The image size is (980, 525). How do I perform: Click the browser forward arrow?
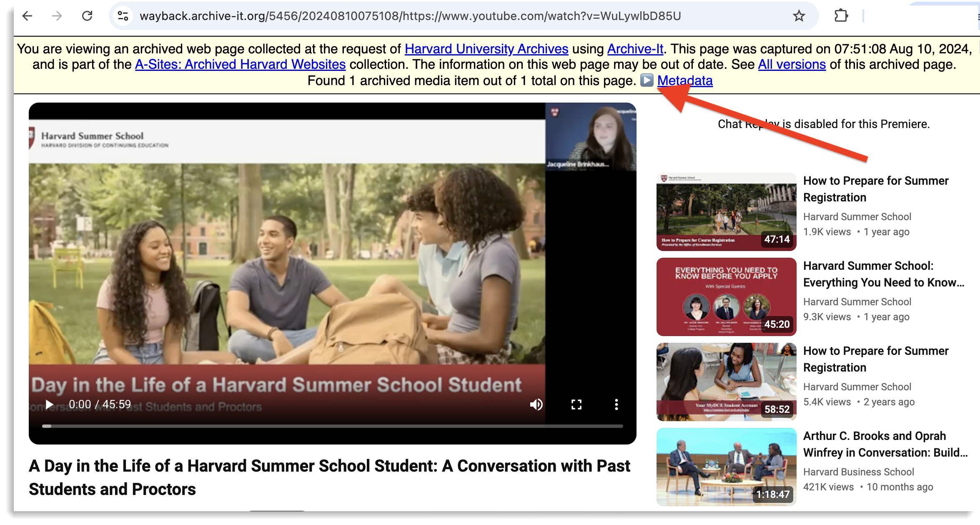57,16
